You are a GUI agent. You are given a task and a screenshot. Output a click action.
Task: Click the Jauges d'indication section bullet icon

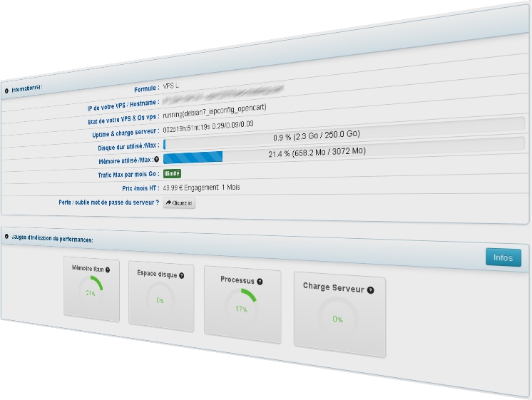point(6,237)
